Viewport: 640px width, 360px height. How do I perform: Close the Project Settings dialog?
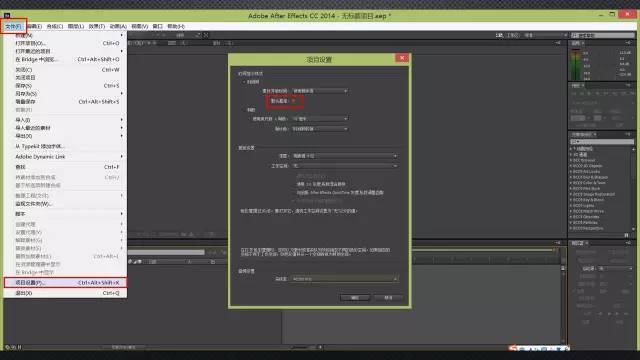tap(402, 58)
